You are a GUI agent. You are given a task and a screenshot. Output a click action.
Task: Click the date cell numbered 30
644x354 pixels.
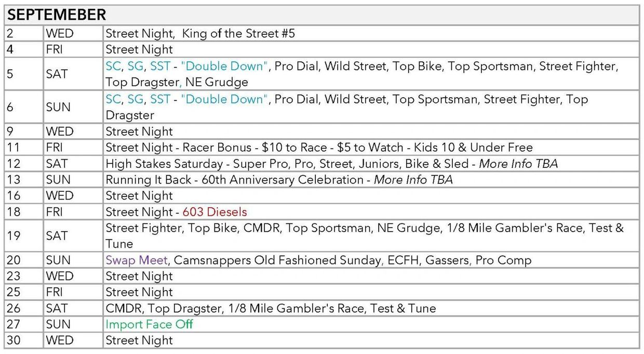(14, 340)
